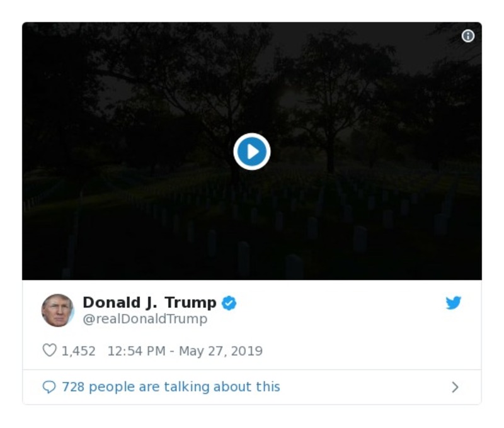Screen dimensions: 504x428
Task: Click the verified badge next to Donald J. Trump
Action: [229, 303]
